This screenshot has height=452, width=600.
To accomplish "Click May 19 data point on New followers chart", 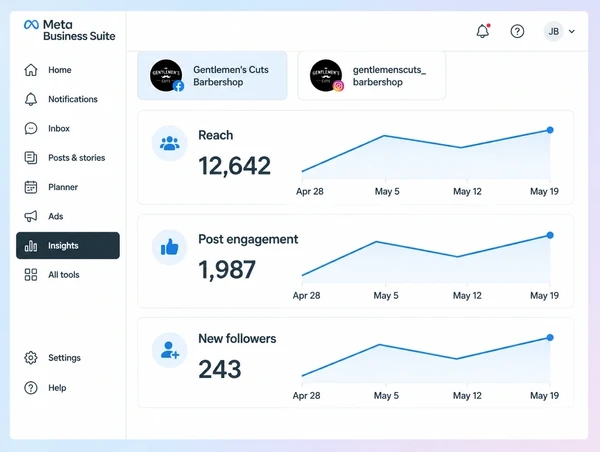I will 550,338.
